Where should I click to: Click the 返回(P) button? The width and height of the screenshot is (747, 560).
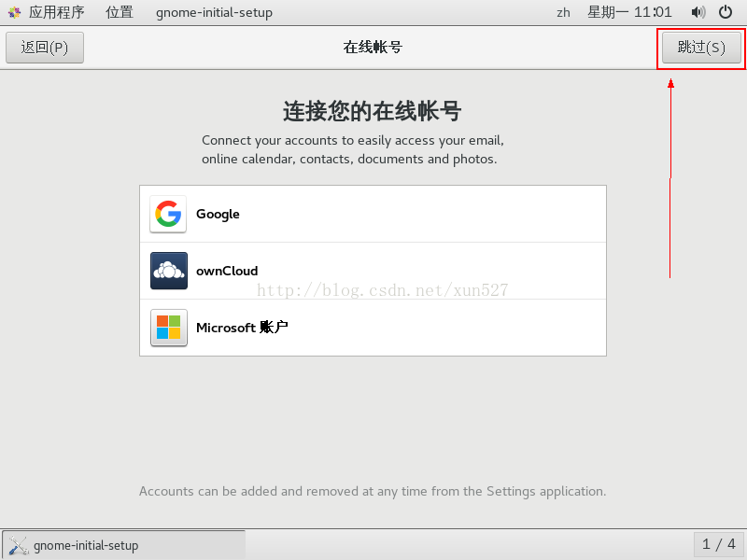point(45,48)
